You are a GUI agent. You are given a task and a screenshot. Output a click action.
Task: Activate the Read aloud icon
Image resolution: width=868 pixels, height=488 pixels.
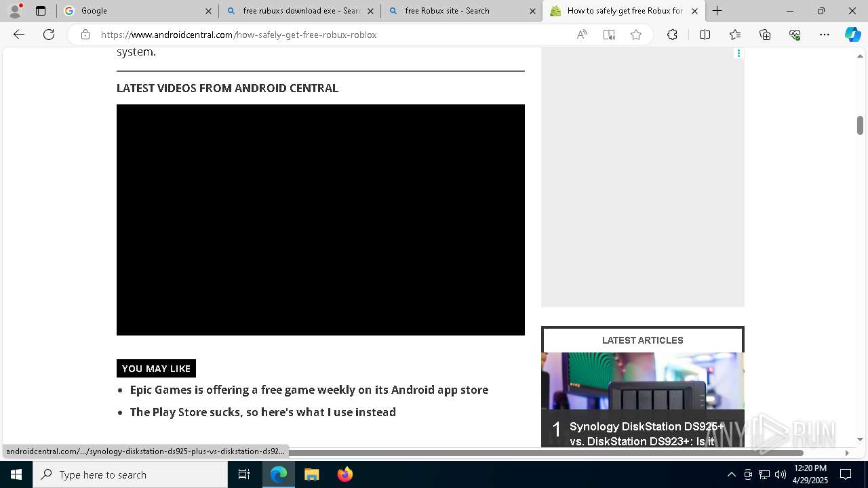pos(582,35)
